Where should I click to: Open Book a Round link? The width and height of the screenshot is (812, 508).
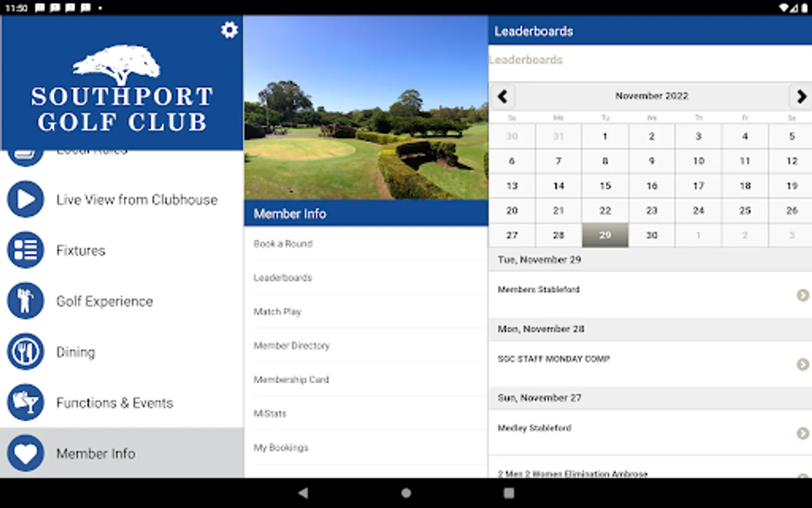coord(366,244)
